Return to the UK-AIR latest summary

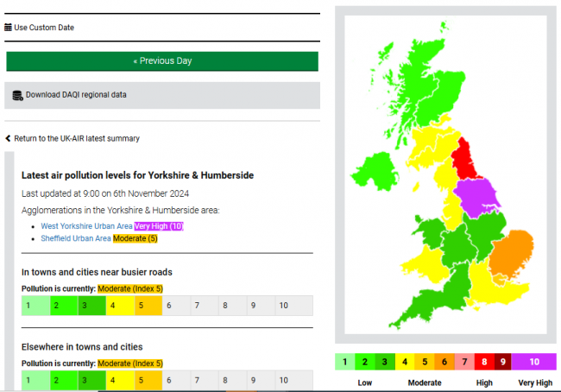(76, 138)
